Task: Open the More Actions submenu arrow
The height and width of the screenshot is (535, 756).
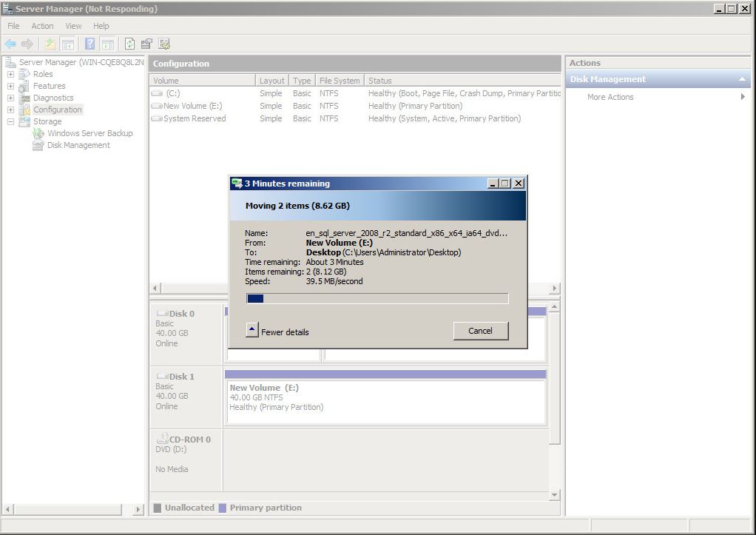Action: pos(743,96)
